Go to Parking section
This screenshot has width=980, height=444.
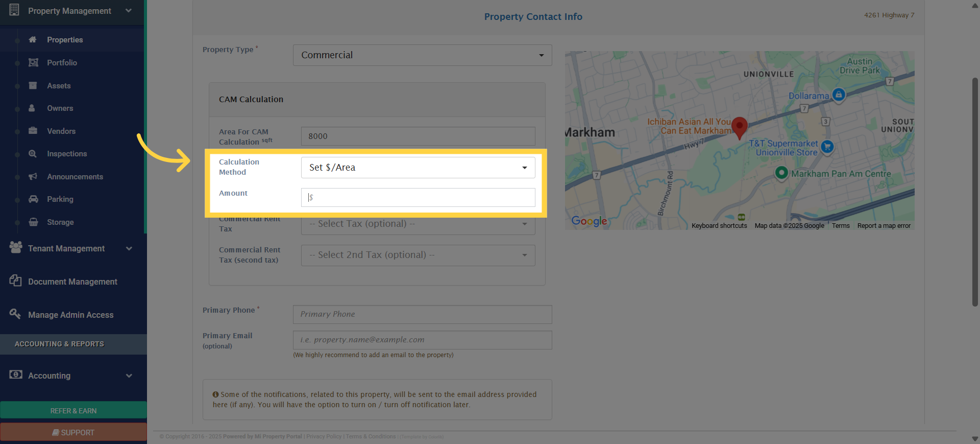pos(60,199)
